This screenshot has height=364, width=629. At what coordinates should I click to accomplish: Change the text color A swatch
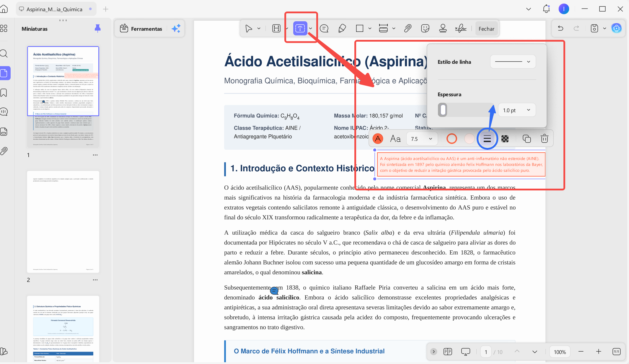click(x=378, y=138)
